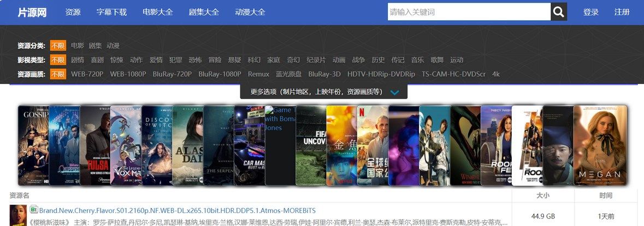Filter quality by 蓝光原盘

[x=289, y=74]
